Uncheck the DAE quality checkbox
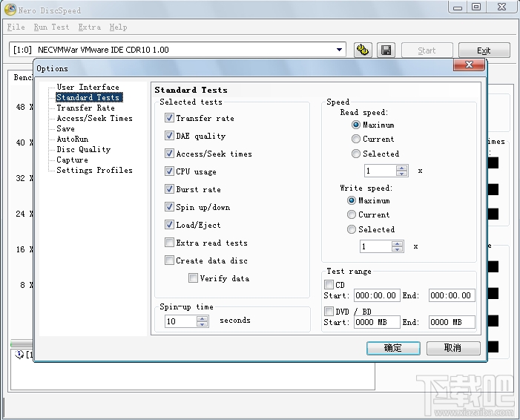Image resolution: width=520 pixels, height=420 pixels. pos(169,135)
